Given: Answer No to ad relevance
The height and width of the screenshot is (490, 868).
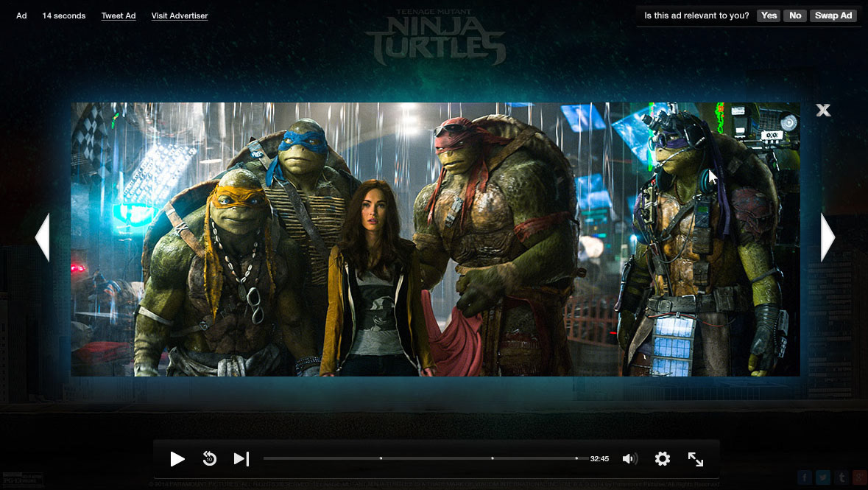Looking at the screenshot, I should tap(795, 15).
